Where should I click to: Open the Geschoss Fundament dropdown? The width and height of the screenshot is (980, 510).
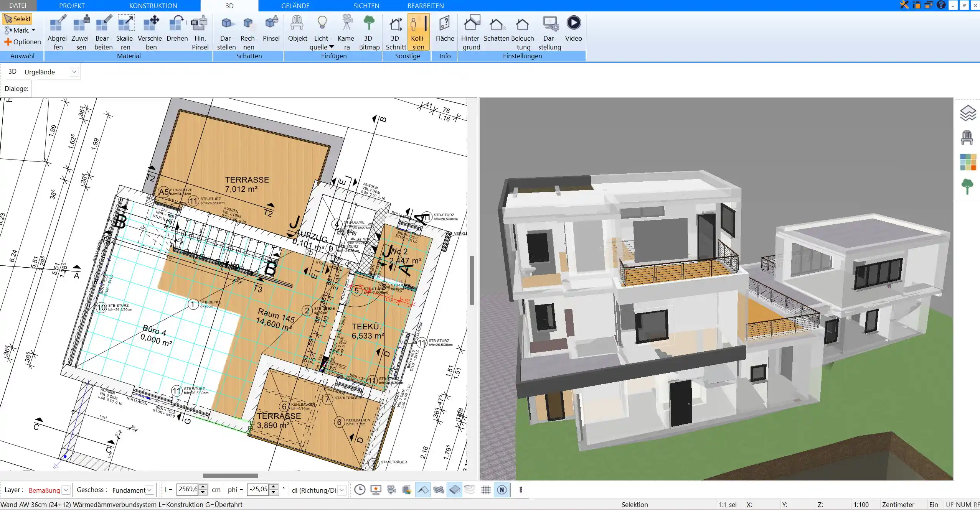(150, 490)
